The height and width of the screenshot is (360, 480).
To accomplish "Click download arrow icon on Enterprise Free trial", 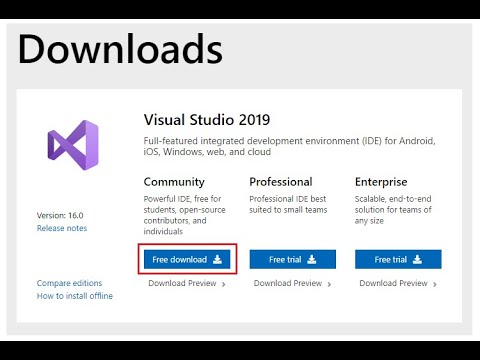I will [417, 259].
